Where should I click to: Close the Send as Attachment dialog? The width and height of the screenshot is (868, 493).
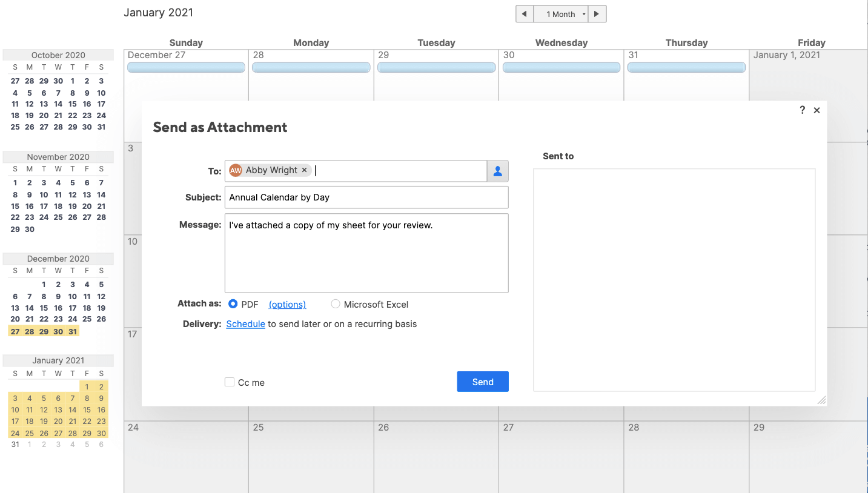click(x=817, y=110)
